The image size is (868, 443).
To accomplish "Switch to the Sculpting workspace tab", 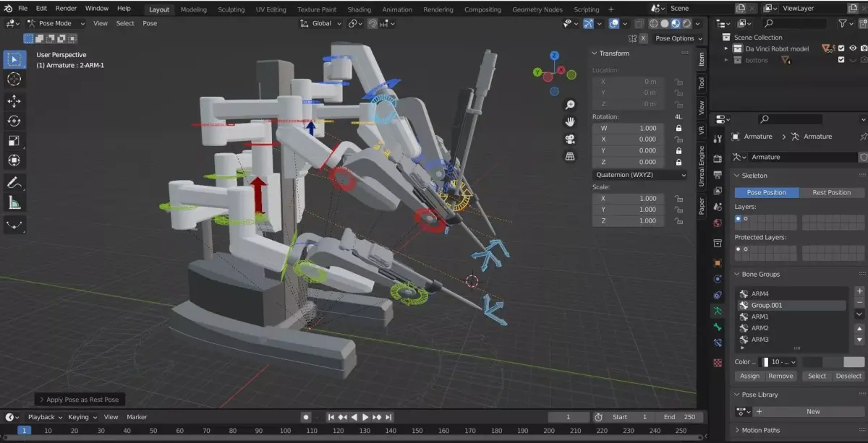I will [x=231, y=9].
